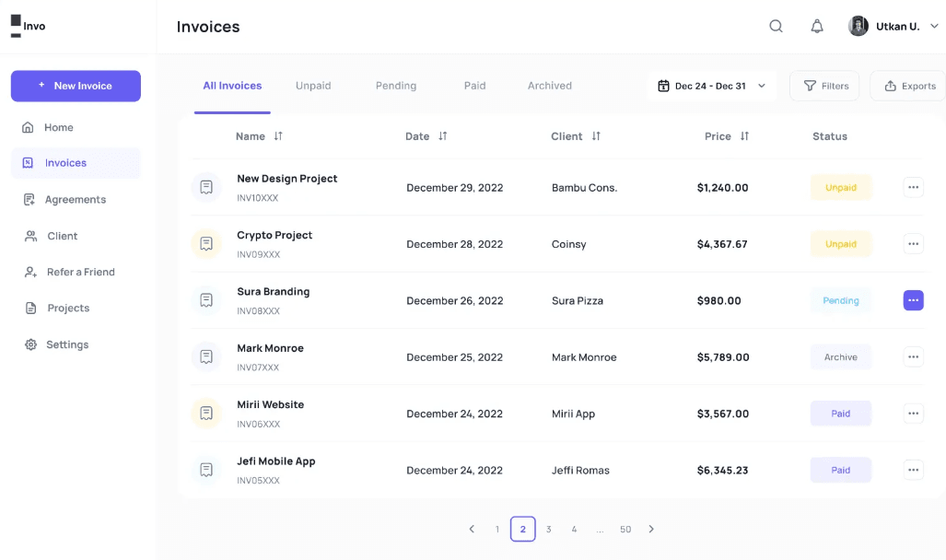The image size is (946, 560).
Task: Go to page 1
Action: [x=497, y=530]
